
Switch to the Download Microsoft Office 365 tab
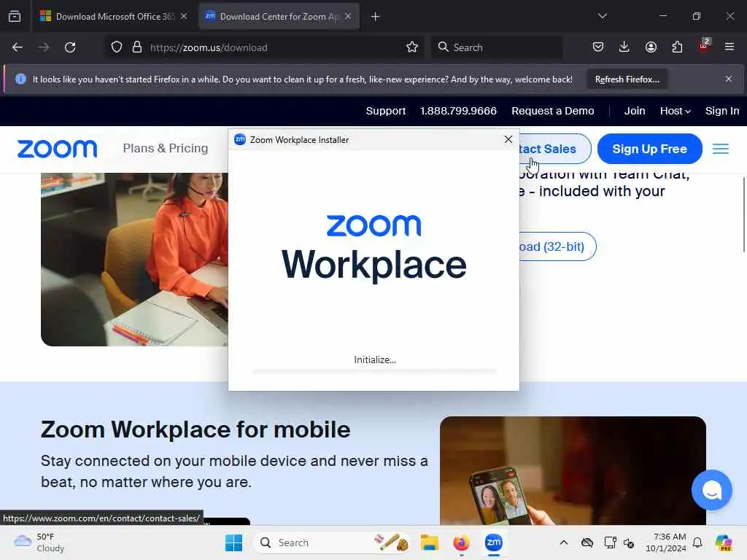[113, 16]
